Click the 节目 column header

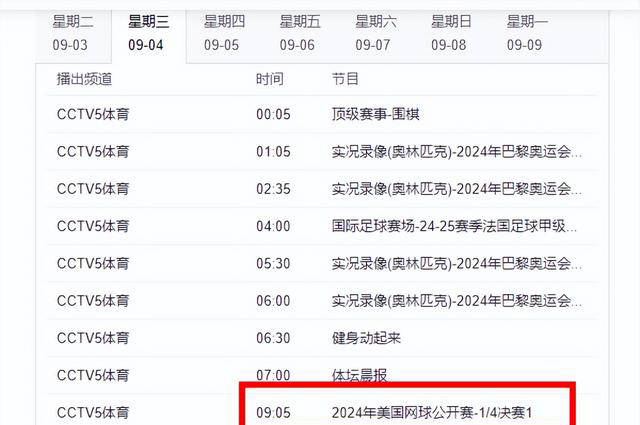tap(345, 79)
